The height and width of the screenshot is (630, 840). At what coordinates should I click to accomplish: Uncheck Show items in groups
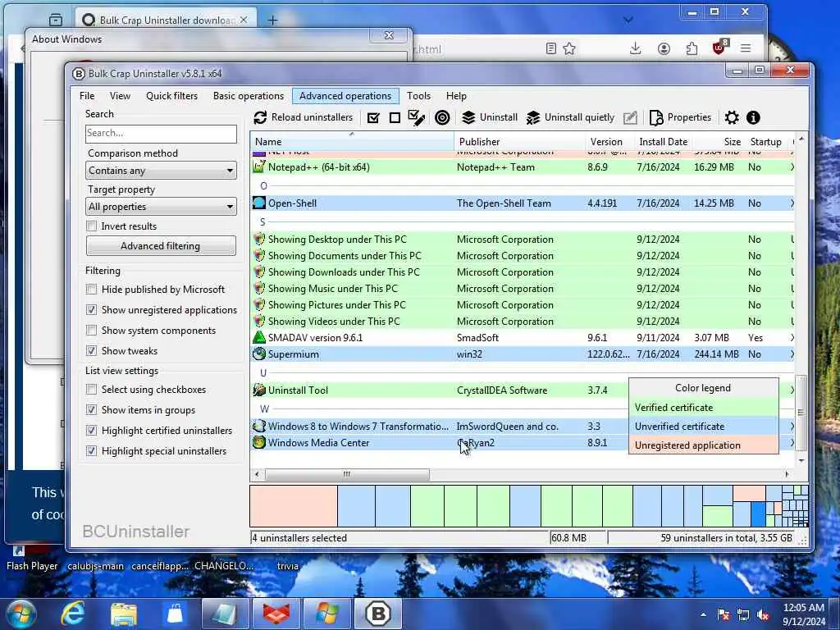click(x=92, y=410)
